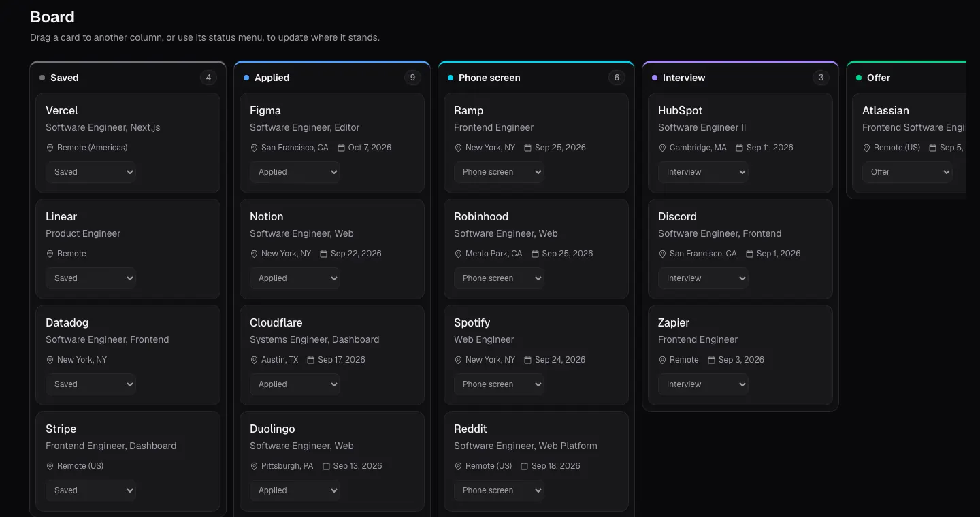Screen dimensions: 980x517
Task: Click the location pin on Robinhood card
Action: (458, 254)
